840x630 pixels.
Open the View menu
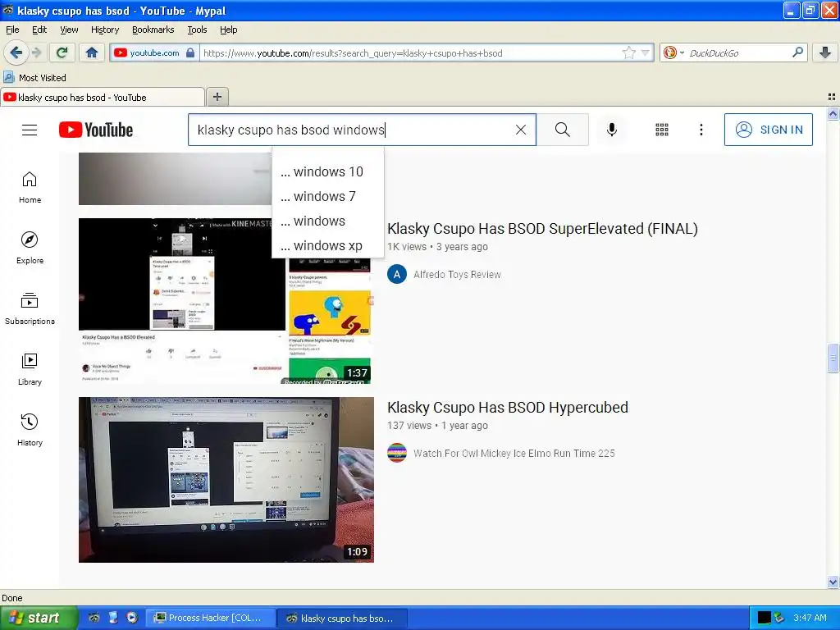[69, 30]
